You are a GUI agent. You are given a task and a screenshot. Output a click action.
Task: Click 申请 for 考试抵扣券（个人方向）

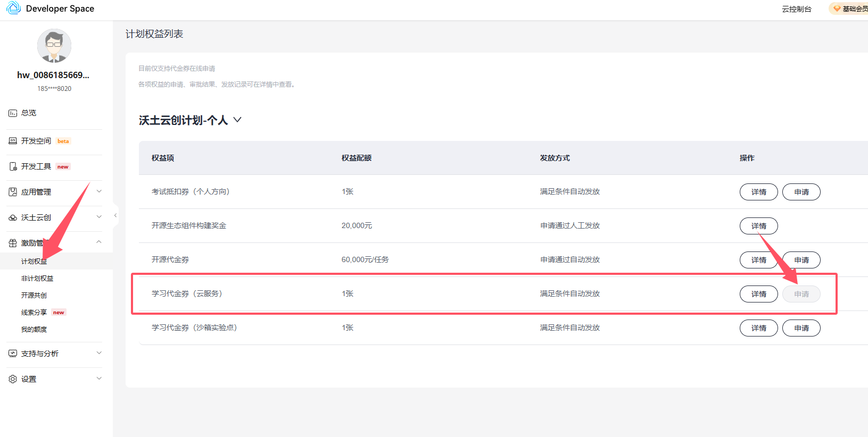(x=801, y=192)
